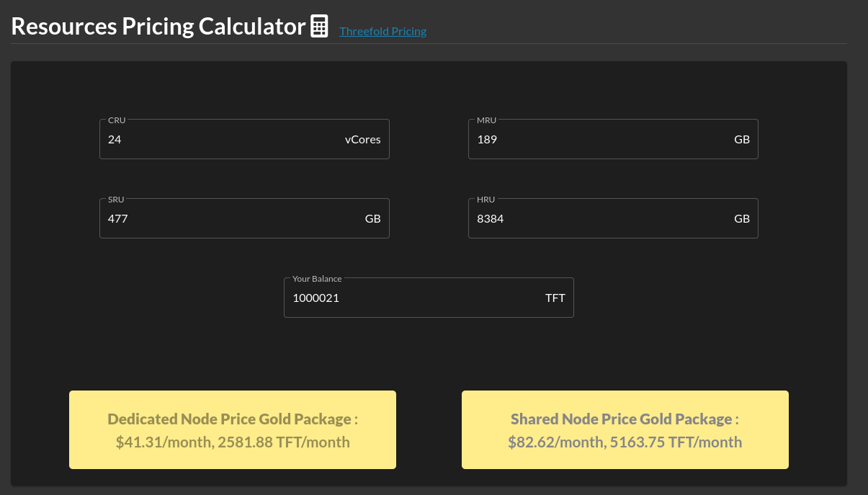
Task: Click the Resources Pricing Calculator heading
Action: (x=158, y=26)
